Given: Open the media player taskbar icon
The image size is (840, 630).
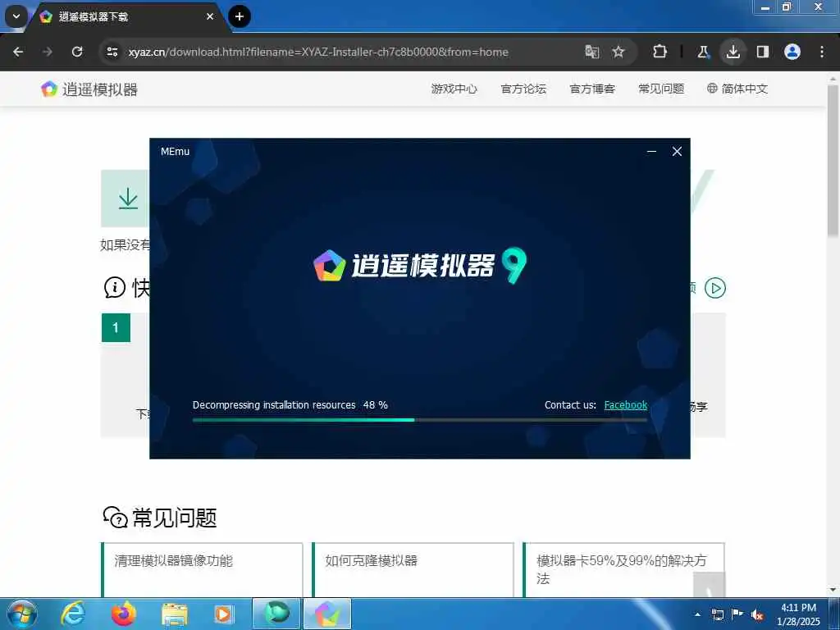Looking at the screenshot, I should 223,614.
